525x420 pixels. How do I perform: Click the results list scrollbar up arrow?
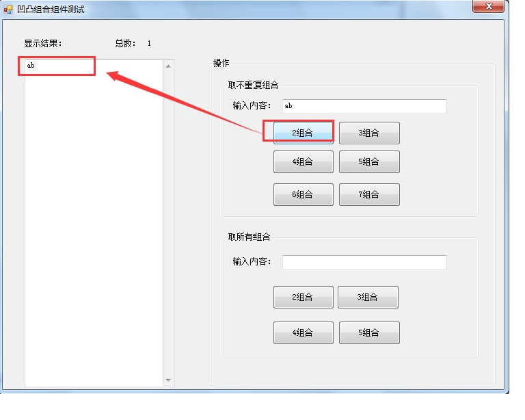tap(168, 66)
